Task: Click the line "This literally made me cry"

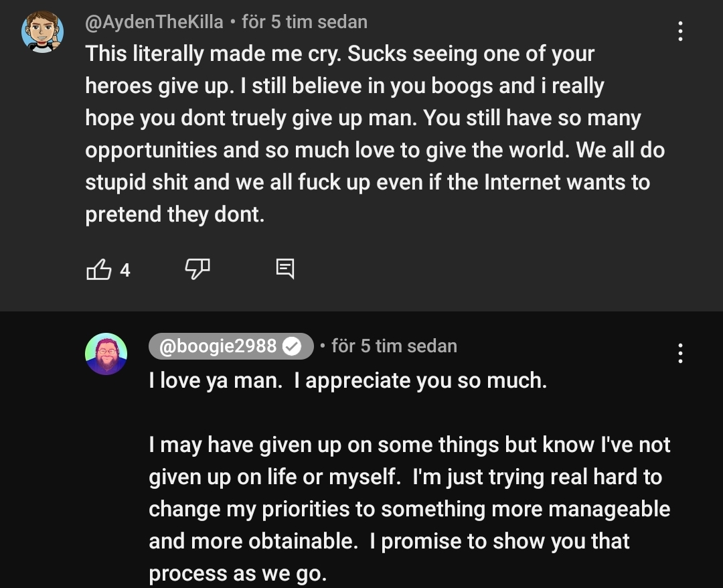Action: [x=340, y=54]
